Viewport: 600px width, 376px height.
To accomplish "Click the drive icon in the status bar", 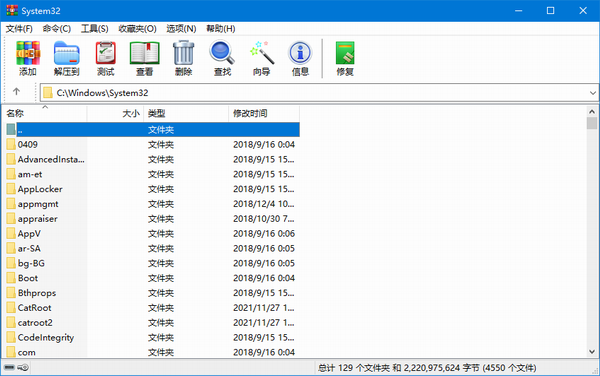I will click(9, 368).
